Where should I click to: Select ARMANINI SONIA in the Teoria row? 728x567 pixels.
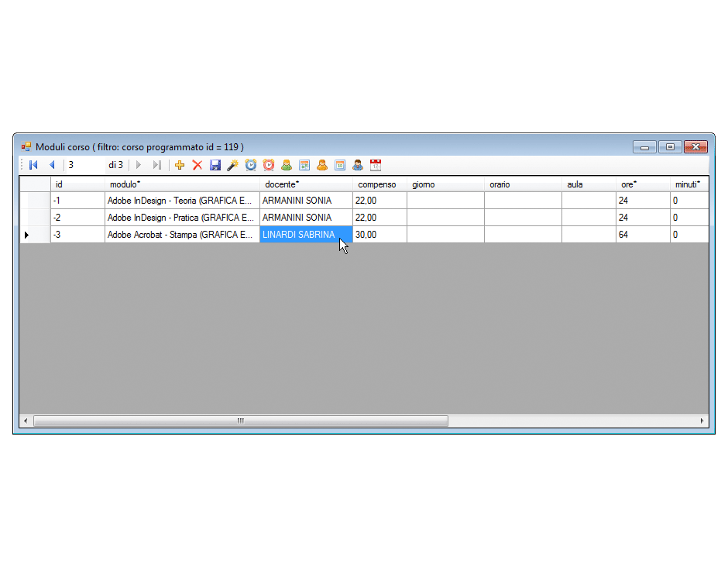click(306, 201)
